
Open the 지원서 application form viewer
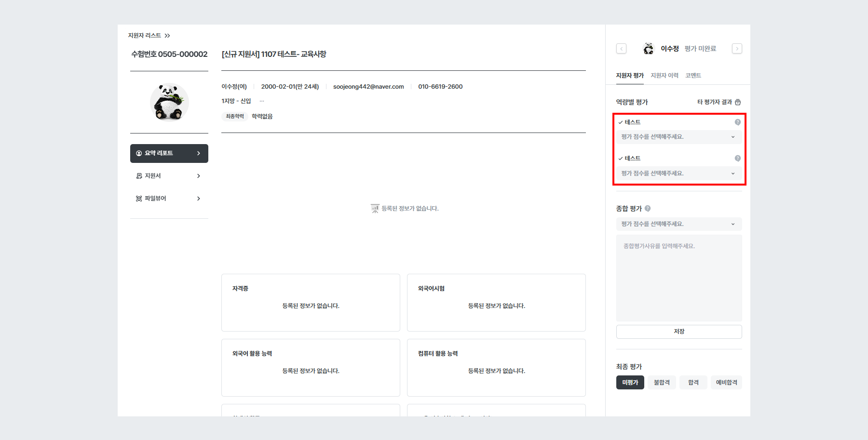(x=169, y=175)
